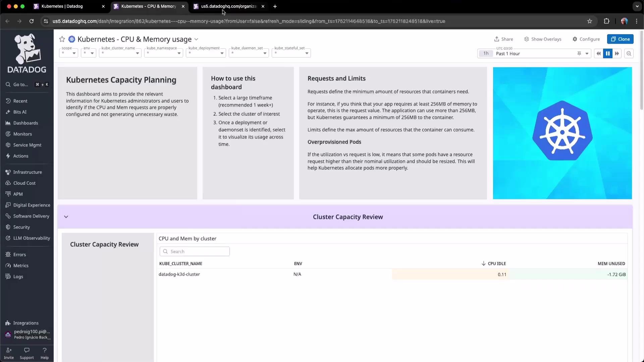Sort by MEM UNUSED column header
The width and height of the screenshot is (644, 362).
[611, 264]
